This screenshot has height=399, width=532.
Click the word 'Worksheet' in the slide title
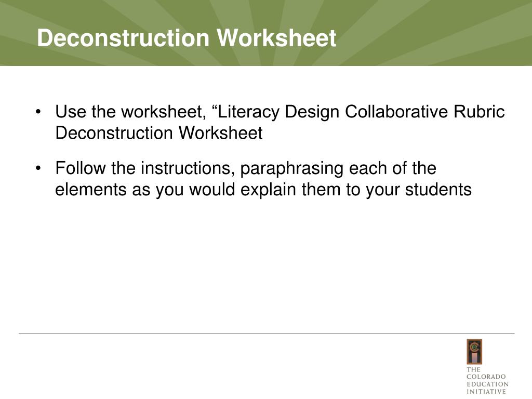[276, 37]
